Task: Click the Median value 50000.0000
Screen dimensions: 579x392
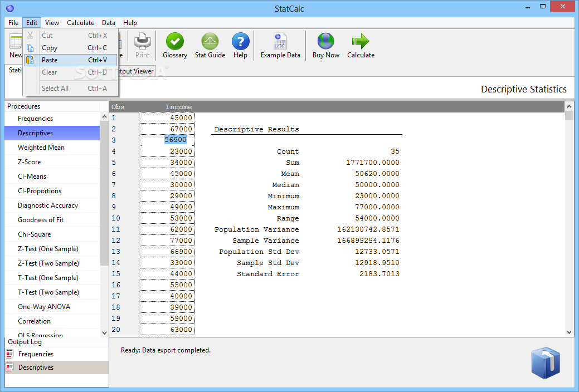Action: click(x=377, y=184)
